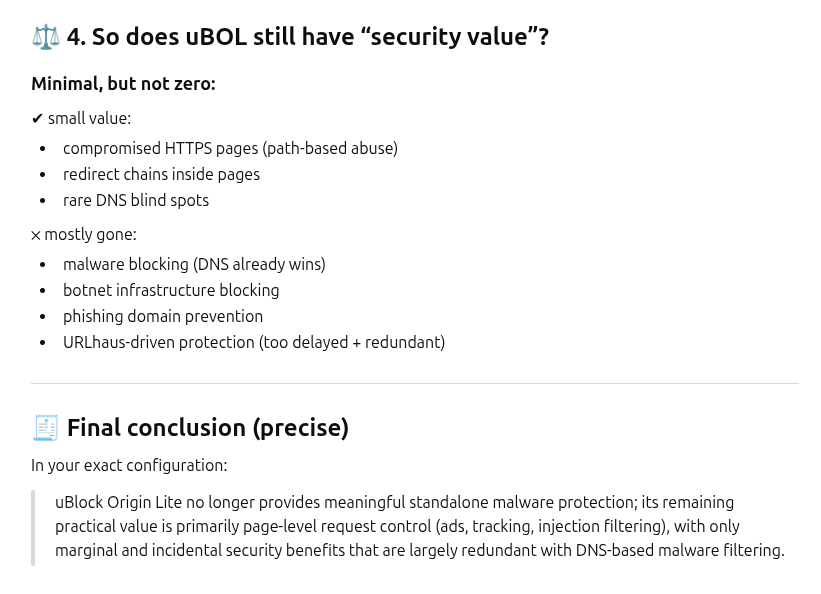Click the heading about uBOL security value
The width and height of the screenshot is (821, 594).
[x=308, y=37]
